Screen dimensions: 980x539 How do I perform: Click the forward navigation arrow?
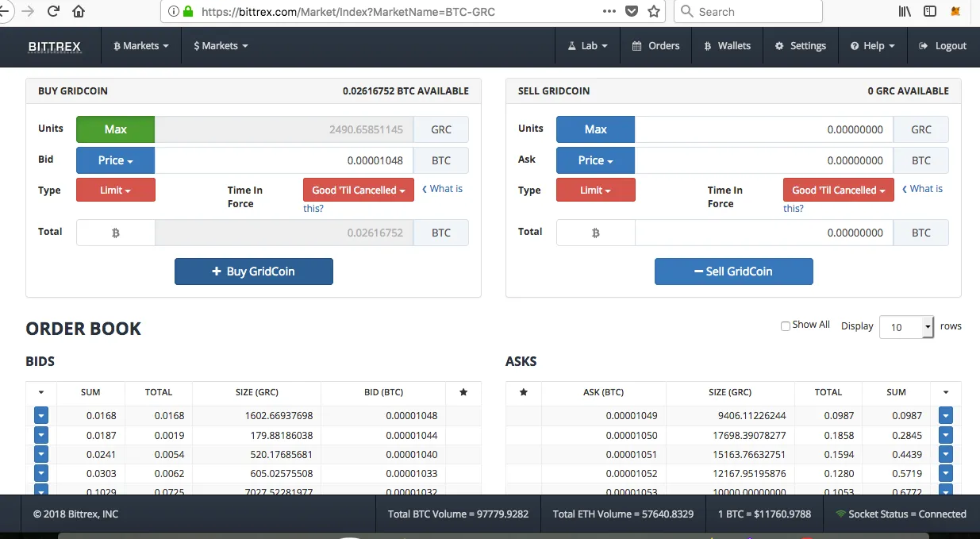pyautogui.click(x=29, y=11)
